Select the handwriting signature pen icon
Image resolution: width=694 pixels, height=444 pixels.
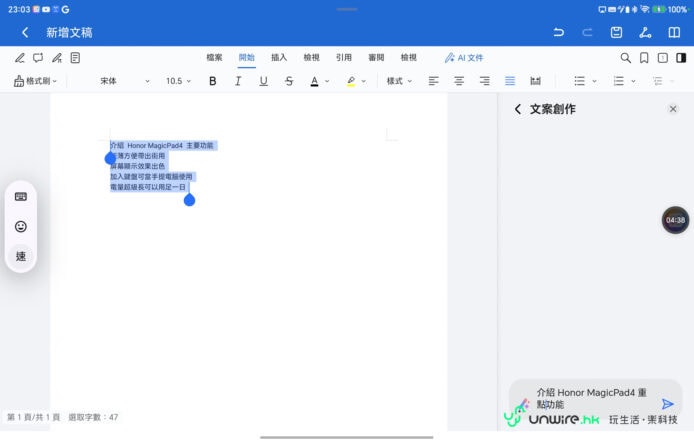click(57, 58)
